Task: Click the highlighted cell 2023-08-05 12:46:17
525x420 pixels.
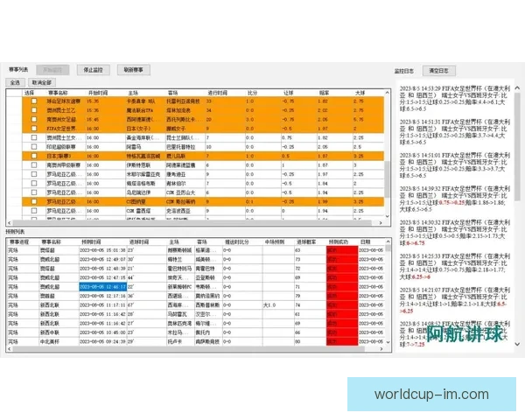Action: (x=102, y=287)
